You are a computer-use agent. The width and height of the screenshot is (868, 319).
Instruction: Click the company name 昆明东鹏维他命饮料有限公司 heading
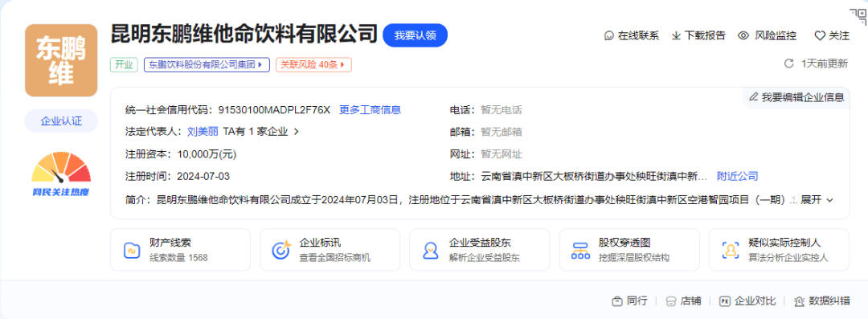(x=244, y=35)
